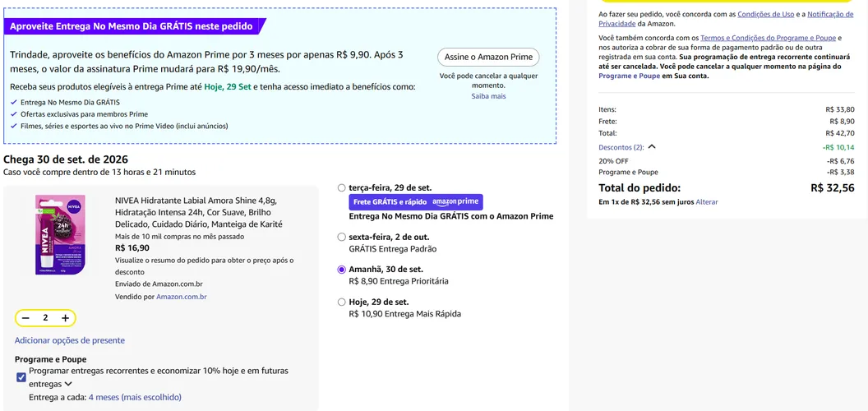868x411 pixels.
Task: Click the NIVEA Hidratante Labial product title
Action: (199, 212)
